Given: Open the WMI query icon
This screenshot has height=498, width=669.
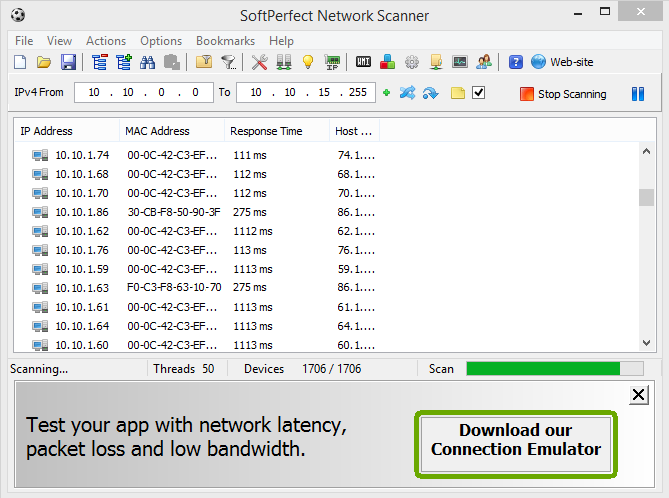Looking at the screenshot, I should click(x=363, y=62).
